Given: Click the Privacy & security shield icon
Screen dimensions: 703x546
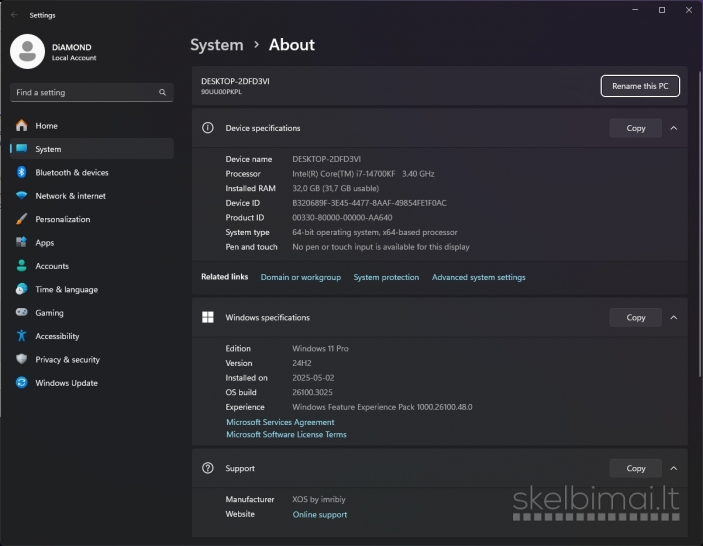Looking at the screenshot, I should (x=22, y=359).
